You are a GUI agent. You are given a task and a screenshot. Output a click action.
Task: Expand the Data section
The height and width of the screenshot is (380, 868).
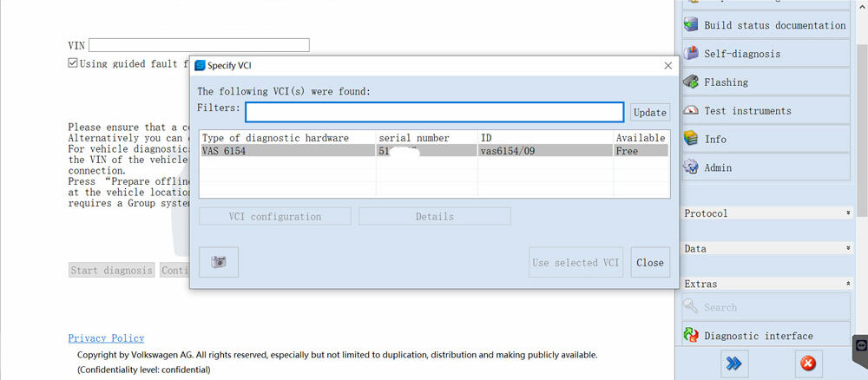click(x=767, y=248)
